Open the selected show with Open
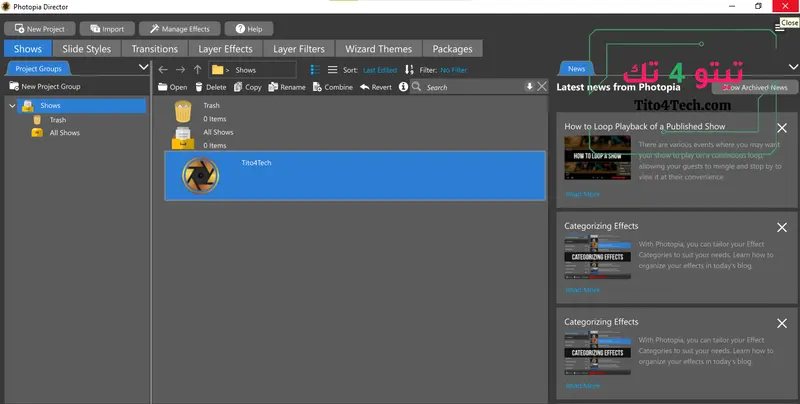Viewport: 800px width, 404px height. coord(172,87)
